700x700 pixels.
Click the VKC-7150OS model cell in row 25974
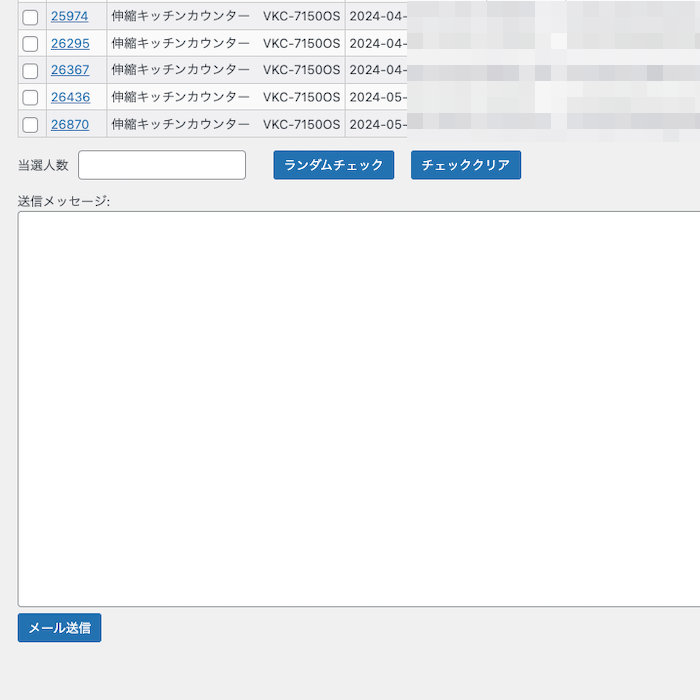(x=301, y=16)
